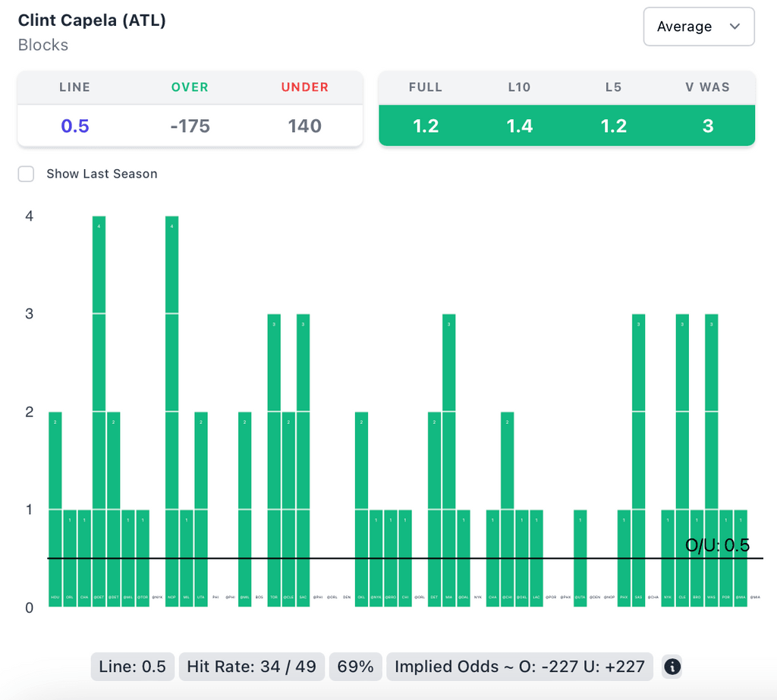777x700 pixels.
Task: Select the 69% hit rate badge
Action: (357, 667)
